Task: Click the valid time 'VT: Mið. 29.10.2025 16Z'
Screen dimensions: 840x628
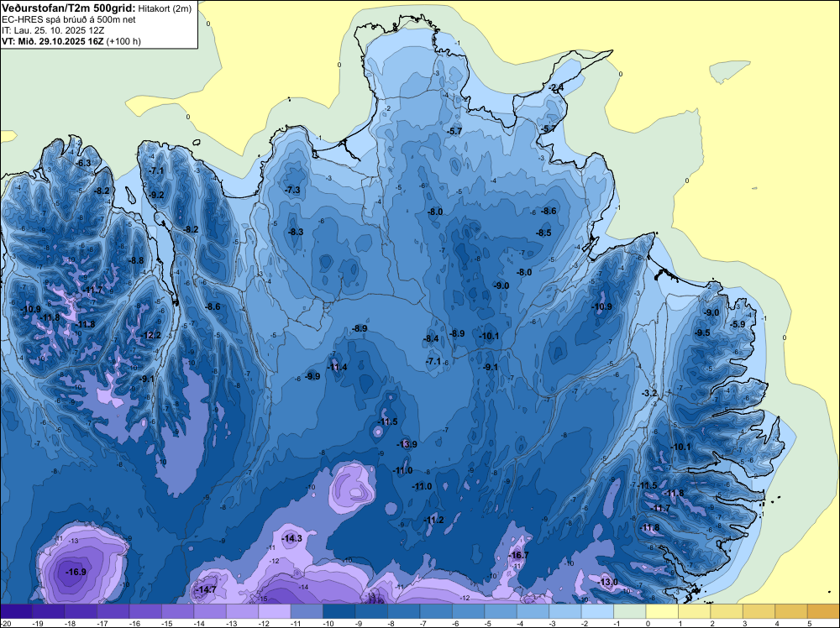Action: [52, 41]
